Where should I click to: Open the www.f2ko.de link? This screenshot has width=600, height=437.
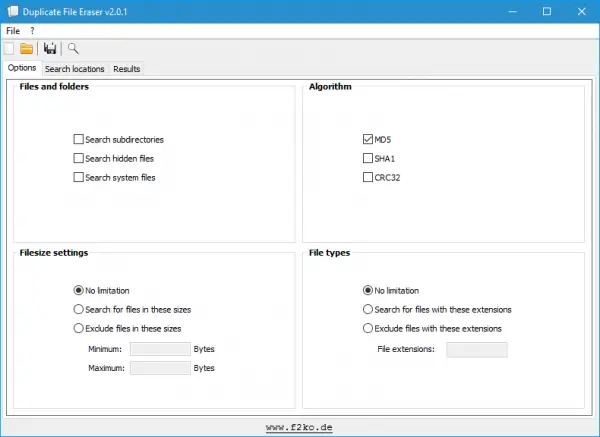(299, 427)
